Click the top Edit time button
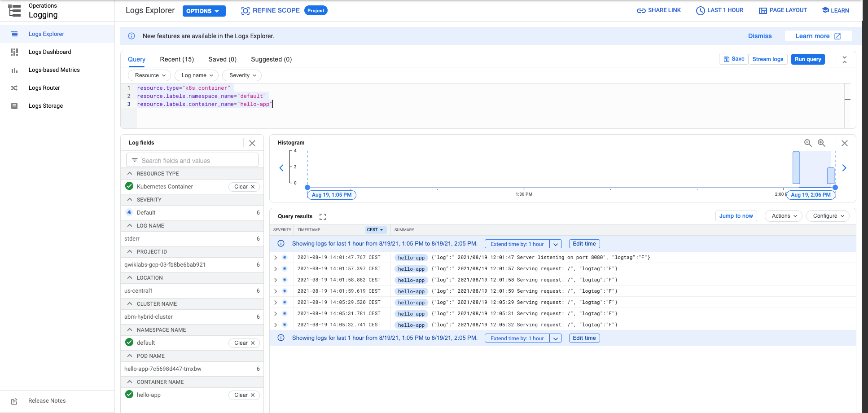This screenshot has height=413, width=868. click(584, 244)
